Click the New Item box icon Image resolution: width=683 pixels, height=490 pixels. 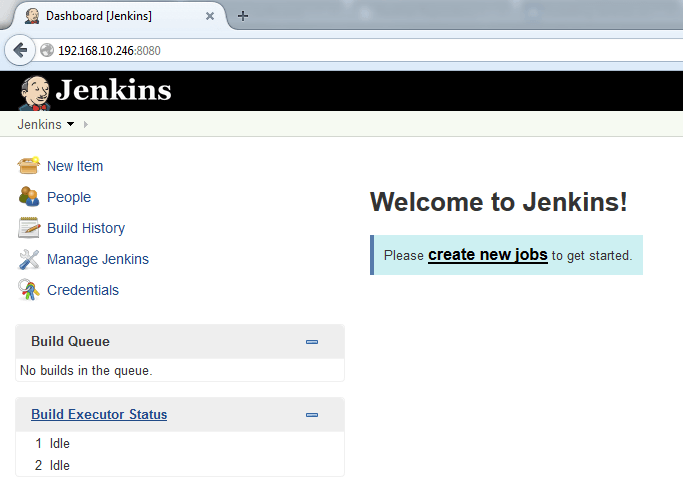[x=29, y=166]
